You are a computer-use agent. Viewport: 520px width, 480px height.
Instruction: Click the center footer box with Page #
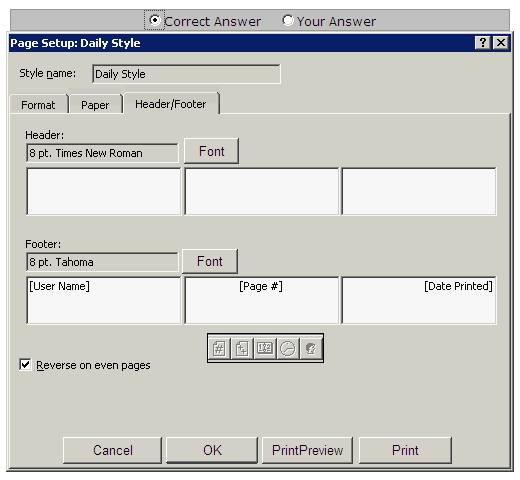(x=262, y=300)
